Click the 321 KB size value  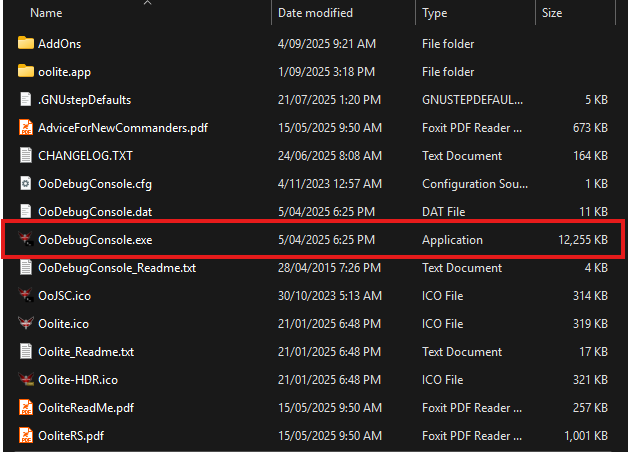(590, 380)
